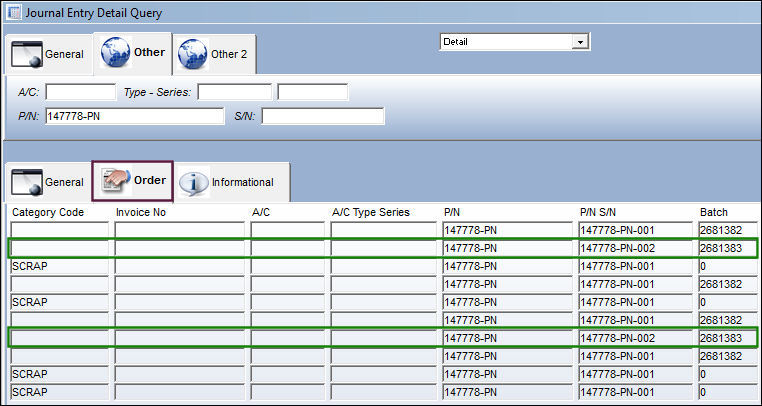Select the last row's 147778-PN part number cell
Image resolution: width=762 pixels, height=406 pixels.
point(508,392)
